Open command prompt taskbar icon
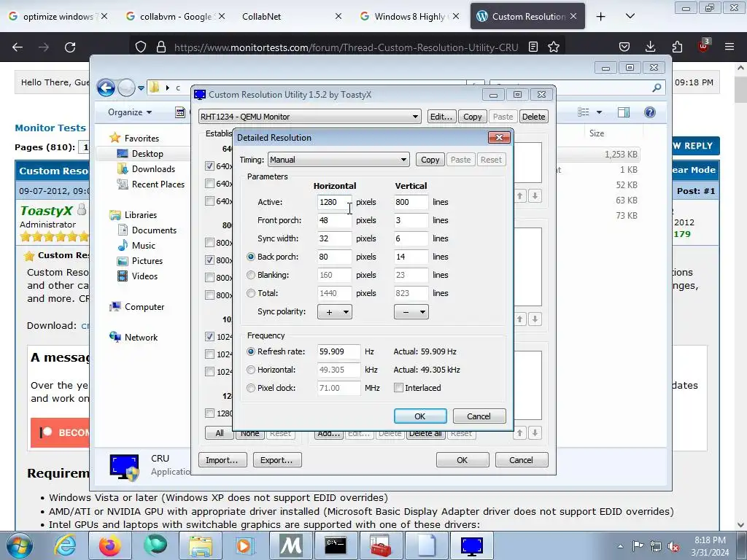 coord(336,545)
